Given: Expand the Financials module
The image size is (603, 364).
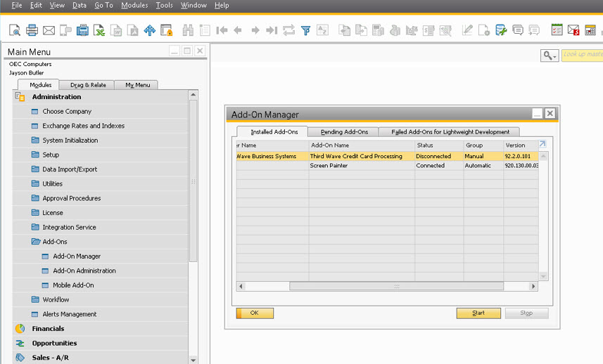Looking at the screenshot, I should [x=48, y=329].
